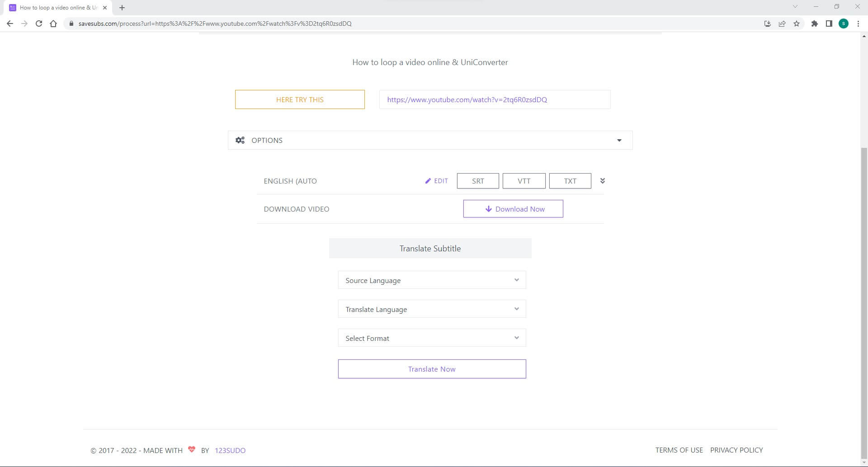
Task: Click the video title 'How to loop a video online'
Action: pos(430,62)
